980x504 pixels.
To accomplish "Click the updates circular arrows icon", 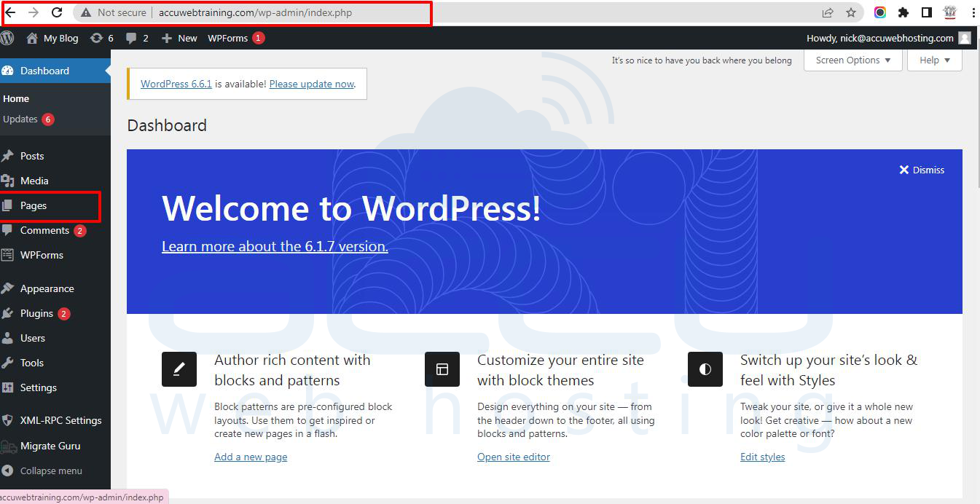I will (x=96, y=38).
